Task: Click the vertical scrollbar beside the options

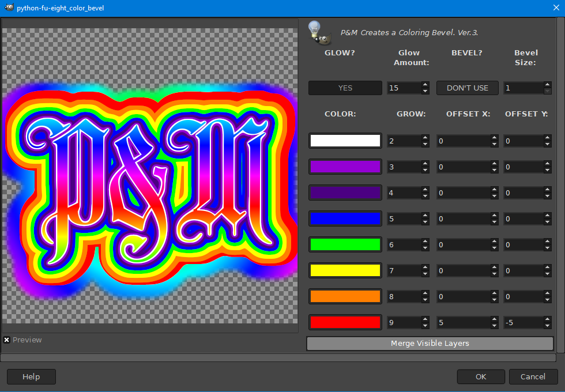Action: pos(560,186)
